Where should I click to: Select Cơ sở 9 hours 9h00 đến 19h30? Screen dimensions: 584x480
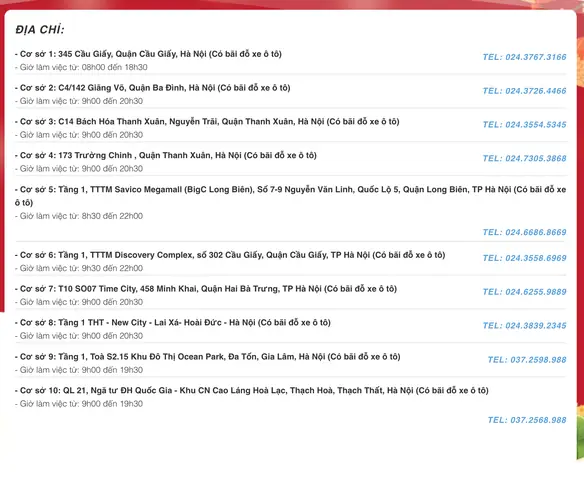coord(79,370)
